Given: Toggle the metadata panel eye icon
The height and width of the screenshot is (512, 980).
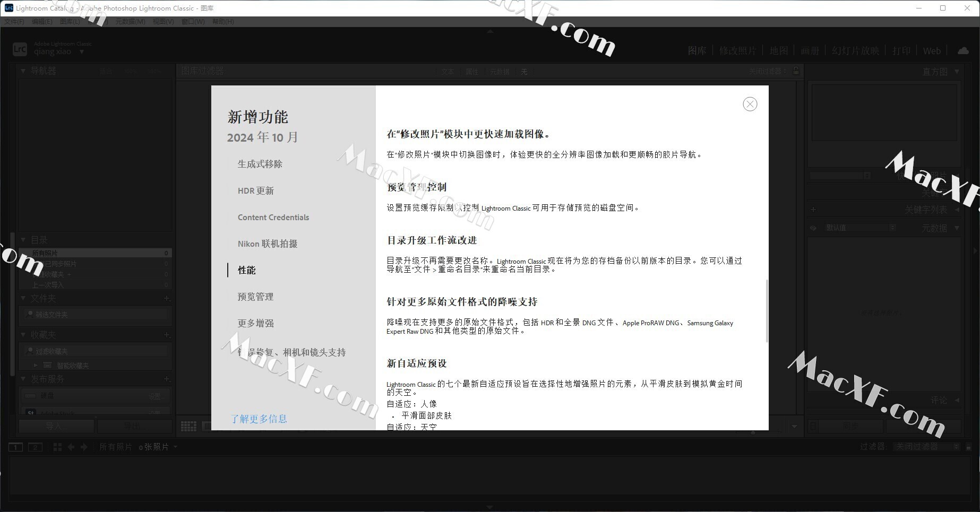Looking at the screenshot, I should (813, 228).
